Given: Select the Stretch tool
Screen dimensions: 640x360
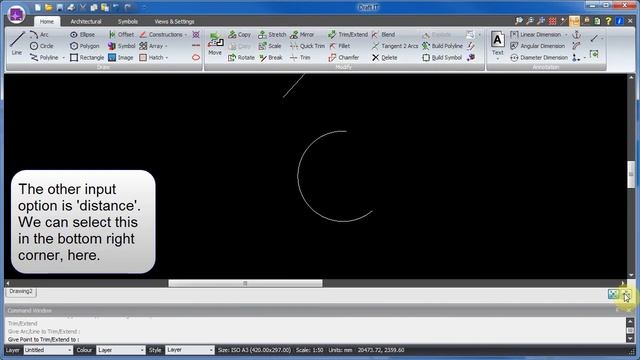Looking at the screenshot, I should 272,35.
